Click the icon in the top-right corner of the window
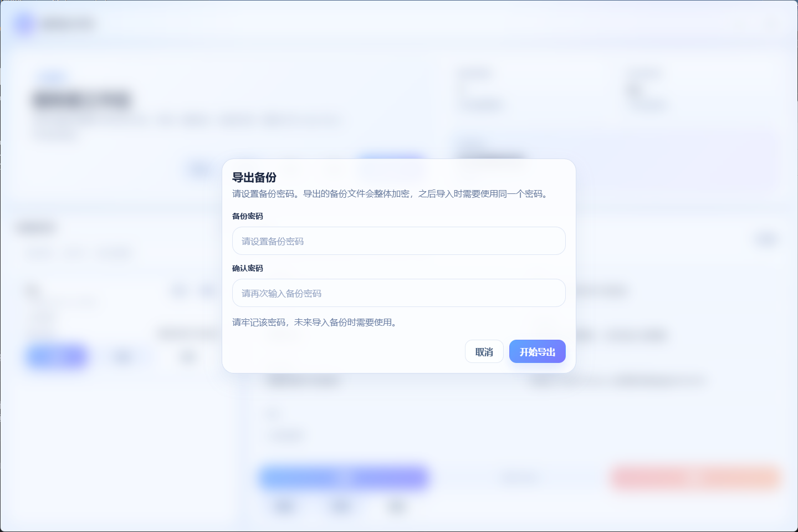This screenshot has width=798, height=532. pyautogui.click(x=773, y=24)
